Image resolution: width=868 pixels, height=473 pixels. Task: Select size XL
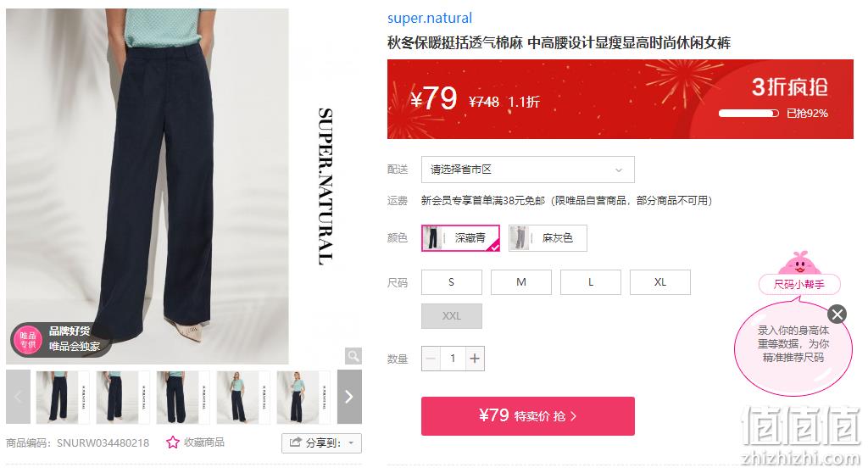659,282
